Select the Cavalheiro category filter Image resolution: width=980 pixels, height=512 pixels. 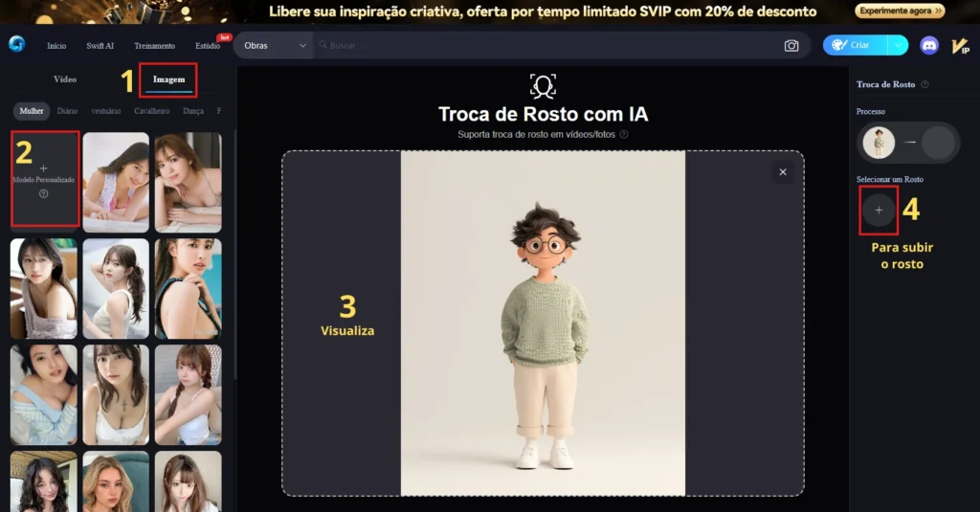[x=152, y=111]
